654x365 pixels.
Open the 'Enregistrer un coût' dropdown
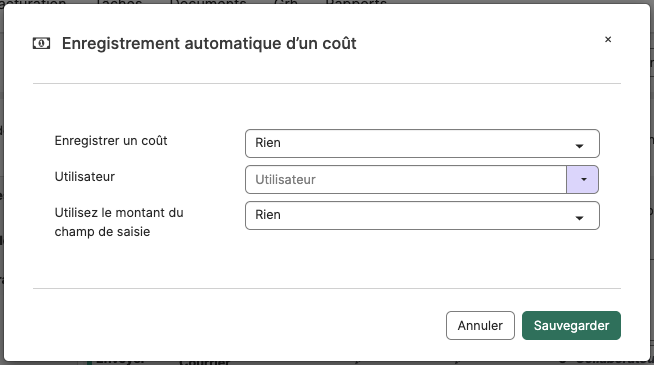(x=422, y=143)
